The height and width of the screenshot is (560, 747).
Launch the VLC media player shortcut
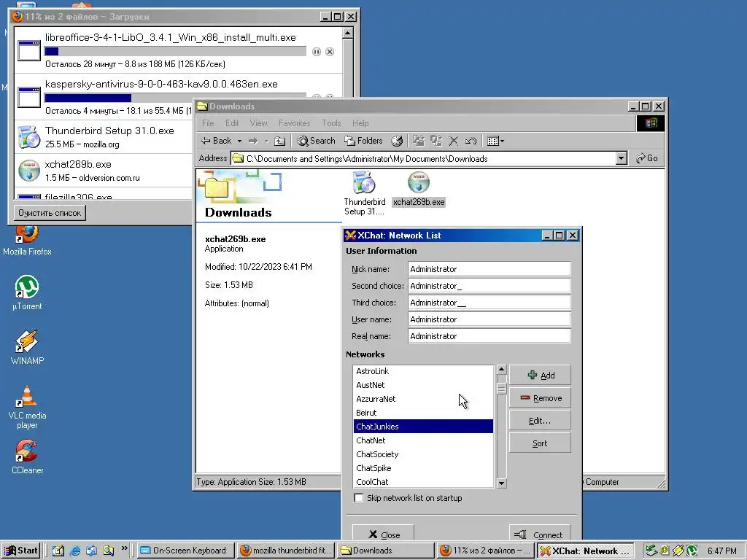(x=27, y=407)
